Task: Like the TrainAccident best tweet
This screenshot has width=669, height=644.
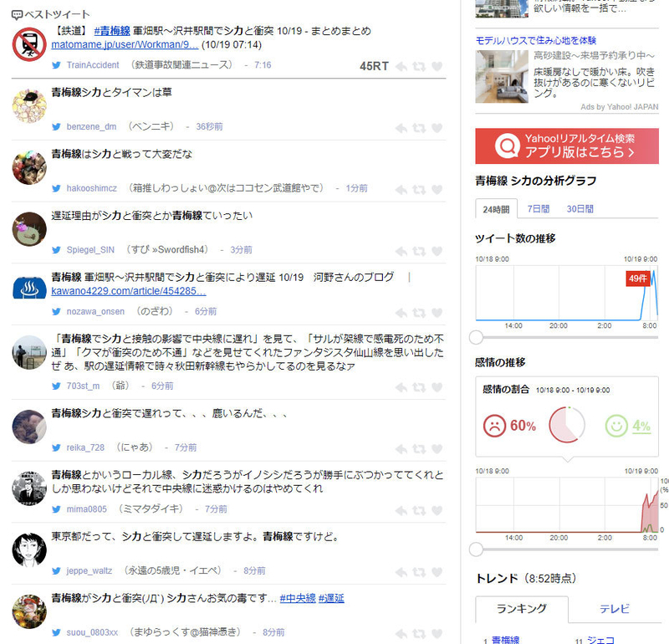Action: 437,67
